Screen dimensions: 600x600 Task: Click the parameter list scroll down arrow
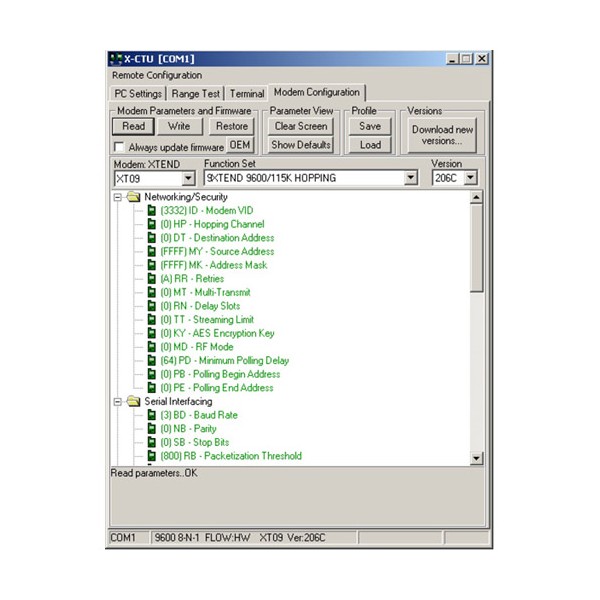pos(476,458)
